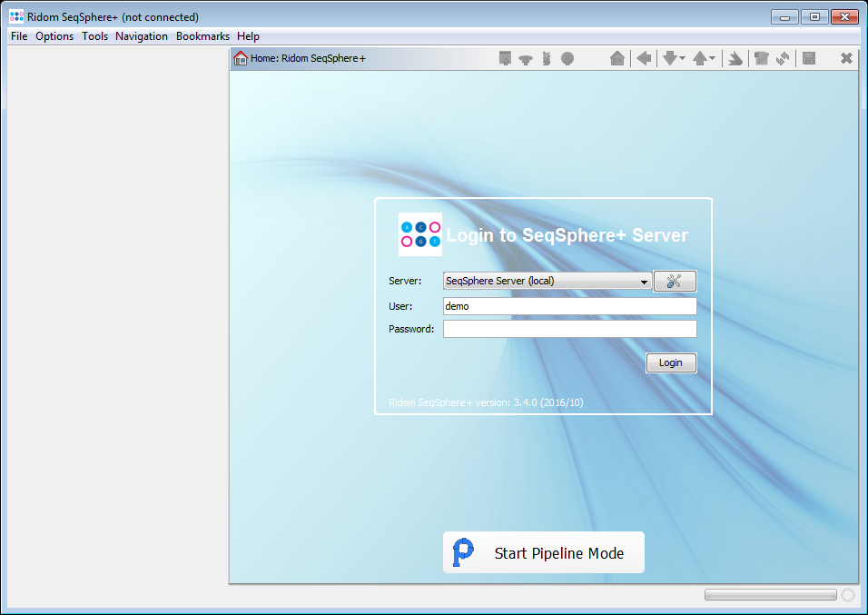The image size is (868, 615).
Task: Click the first table-with-arrow toolbar icon
Action: pyautogui.click(x=506, y=58)
